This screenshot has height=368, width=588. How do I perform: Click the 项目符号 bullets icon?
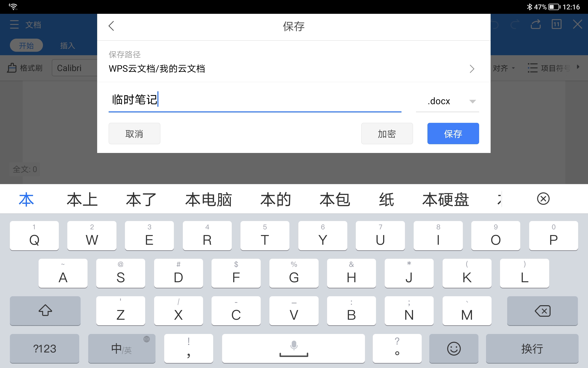532,68
